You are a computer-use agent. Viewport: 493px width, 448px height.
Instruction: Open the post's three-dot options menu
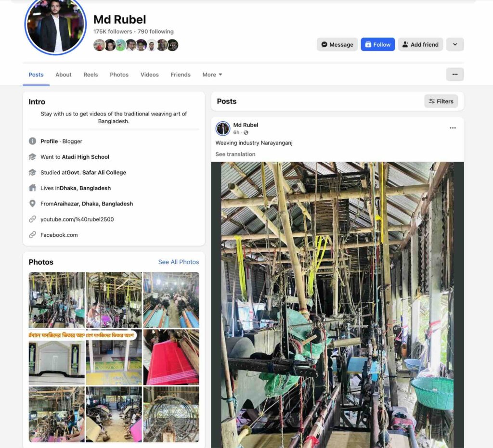pyautogui.click(x=453, y=128)
